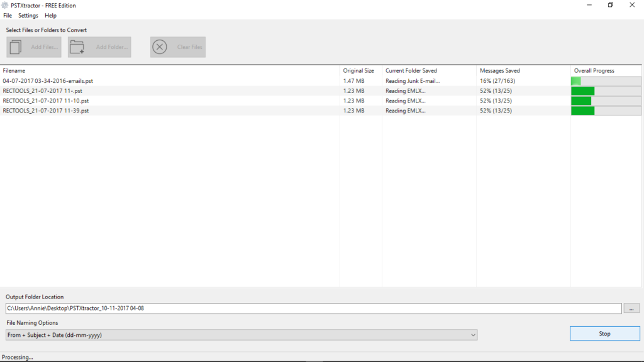Minimize the PSTXtractor window
644x362 pixels.
589,5
